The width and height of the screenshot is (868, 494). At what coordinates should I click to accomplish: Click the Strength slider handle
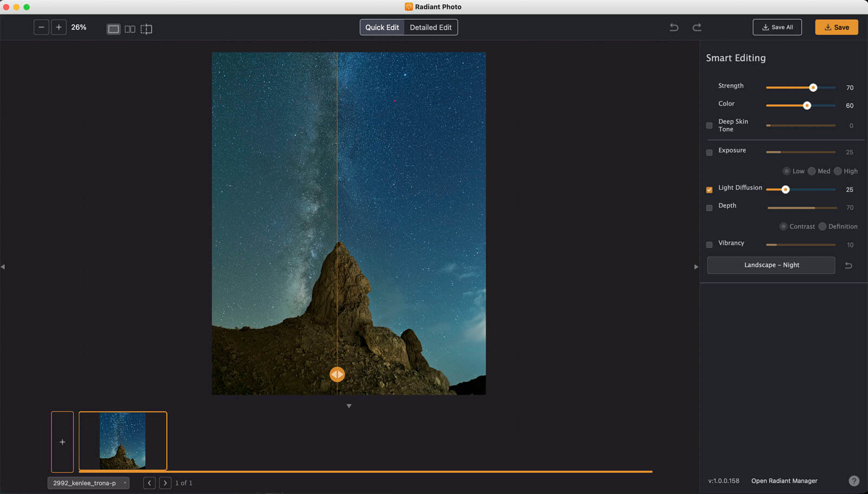pos(813,87)
